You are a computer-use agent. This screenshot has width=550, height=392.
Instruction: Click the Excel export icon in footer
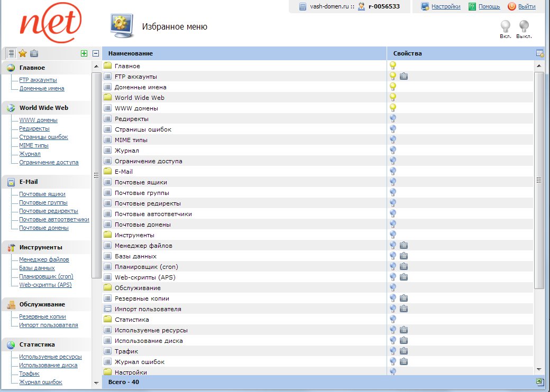540,381
